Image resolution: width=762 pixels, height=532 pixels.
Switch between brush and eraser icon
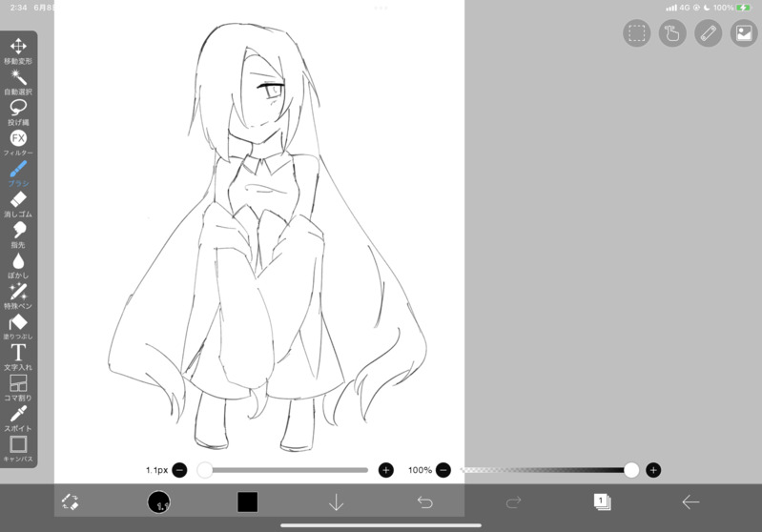70,501
